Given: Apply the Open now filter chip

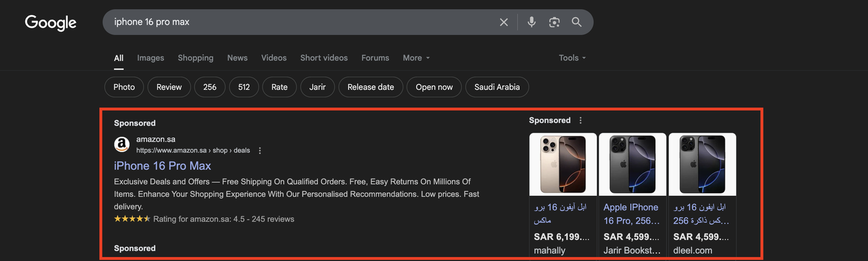Looking at the screenshot, I should click(x=434, y=87).
